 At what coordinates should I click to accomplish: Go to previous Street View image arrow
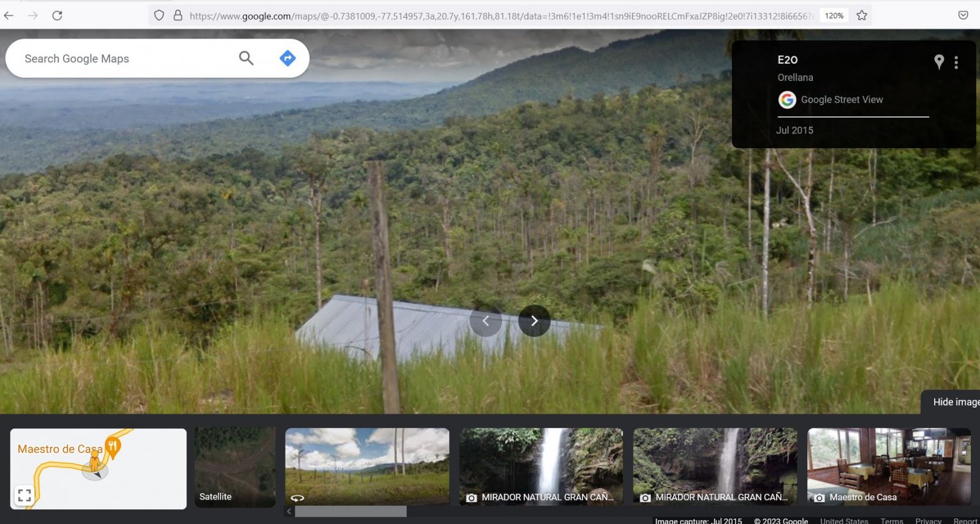(x=486, y=321)
